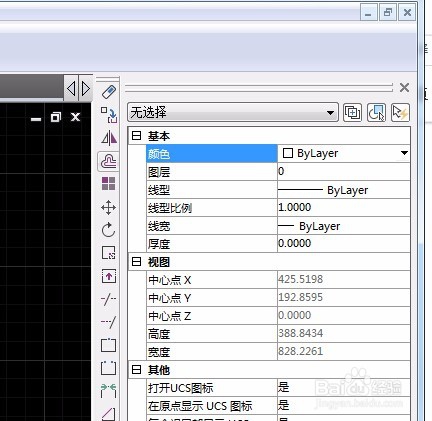This screenshot has height=421, width=432.
Task: Select the 宽度 property label
Action: point(159,352)
